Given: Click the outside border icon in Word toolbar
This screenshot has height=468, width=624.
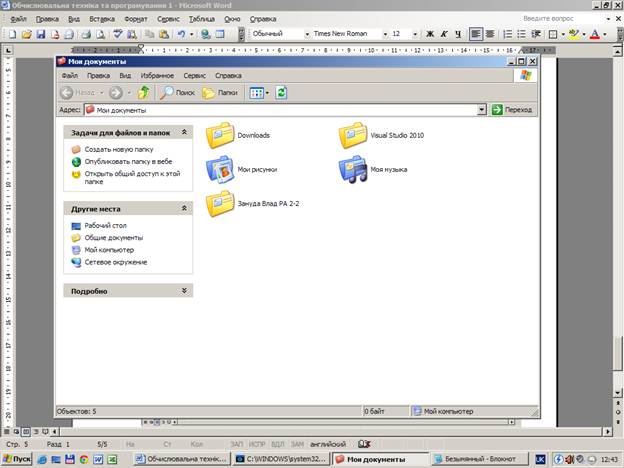Looking at the screenshot, I should (x=553, y=35).
